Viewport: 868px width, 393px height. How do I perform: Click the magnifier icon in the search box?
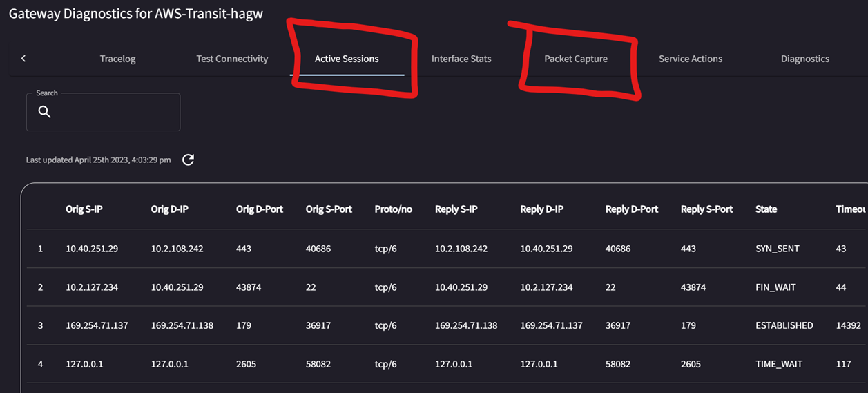(45, 112)
